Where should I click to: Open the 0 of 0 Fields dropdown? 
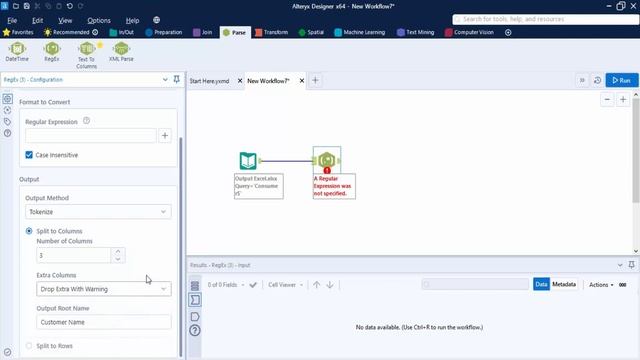pos(226,284)
